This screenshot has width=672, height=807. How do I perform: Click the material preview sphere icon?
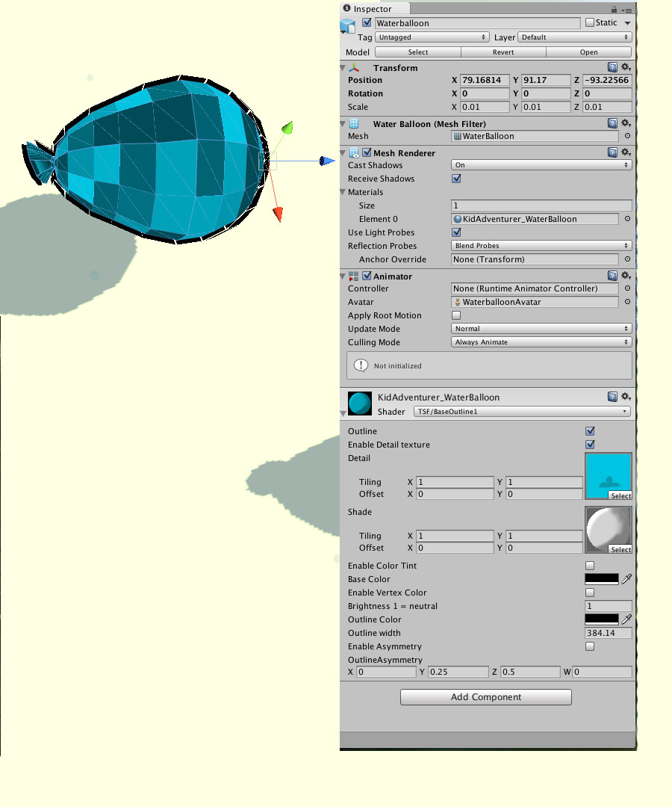tap(359, 403)
